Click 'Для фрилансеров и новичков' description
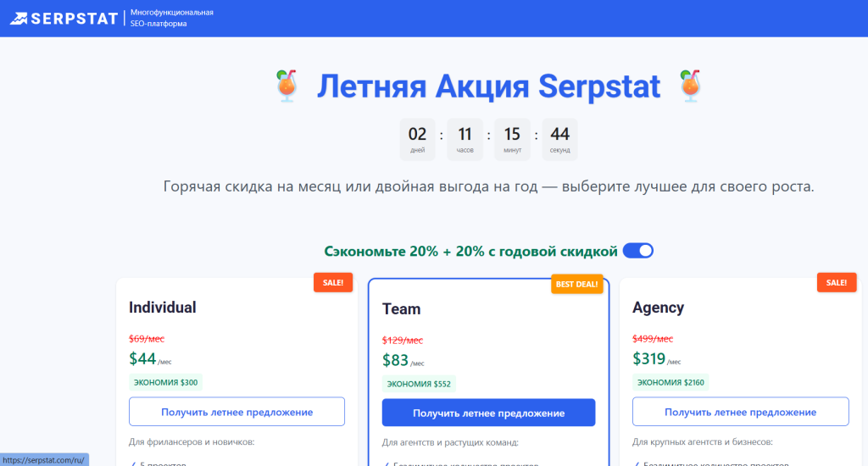 click(192, 441)
